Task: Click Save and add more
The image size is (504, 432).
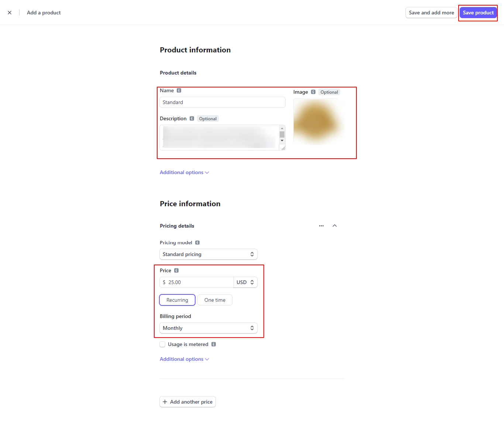Action: tap(431, 13)
